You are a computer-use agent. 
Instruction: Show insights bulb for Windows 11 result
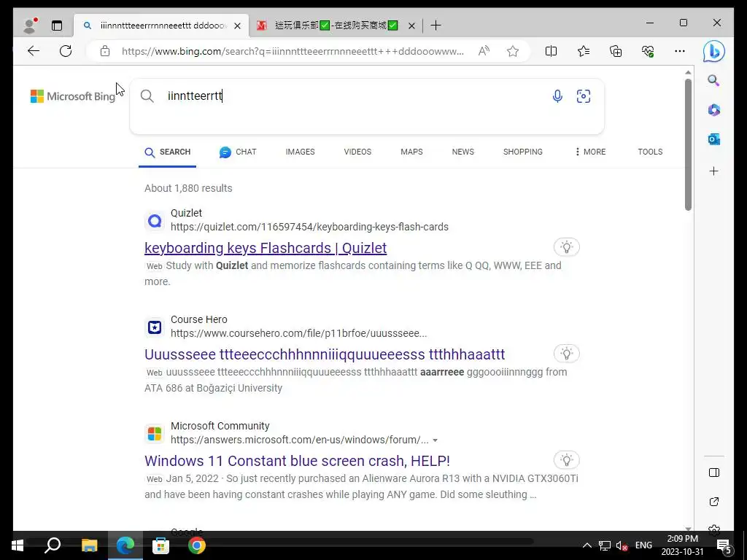pyautogui.click(x=566, y=461)
